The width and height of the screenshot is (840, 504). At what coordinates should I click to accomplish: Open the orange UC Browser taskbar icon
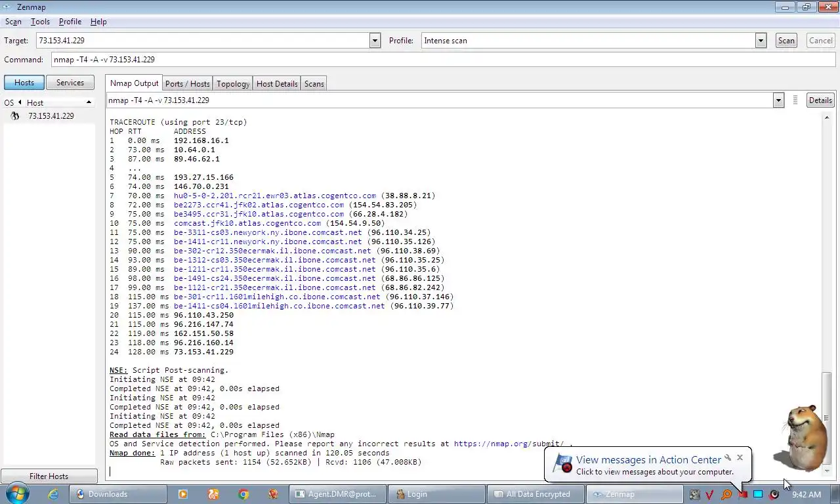click(x=213, y=494)
